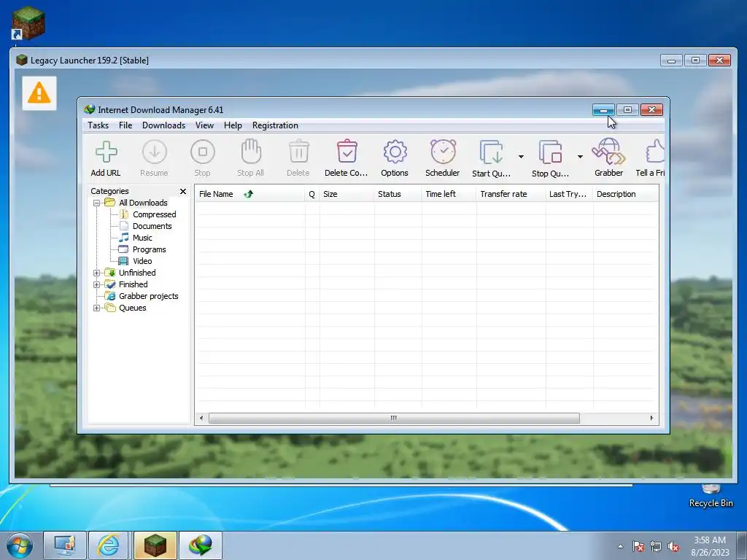The width and height of the screenshot is (747, 560).
Task: Collapse the All Downloads tree node
Action: pyautogui.click(x=97, y=203)
